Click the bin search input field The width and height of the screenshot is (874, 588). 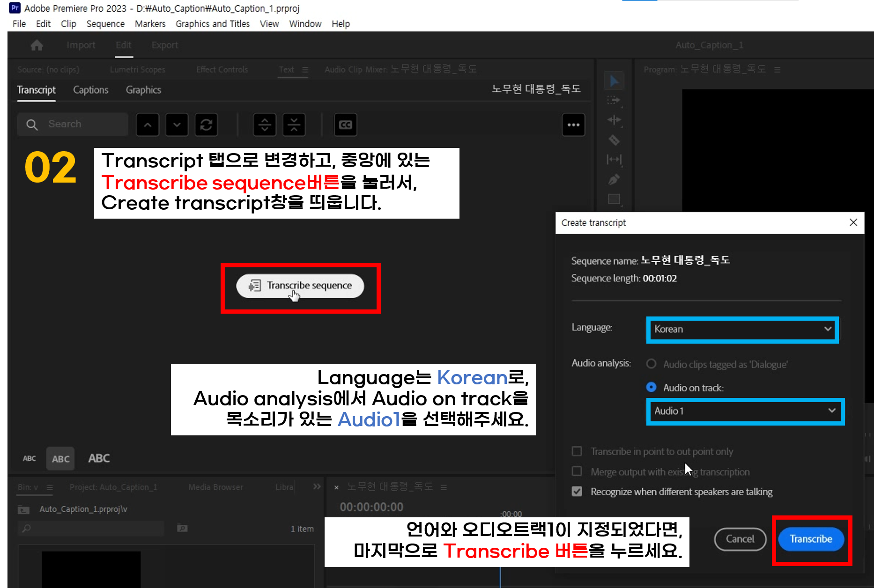pos(91,528)
